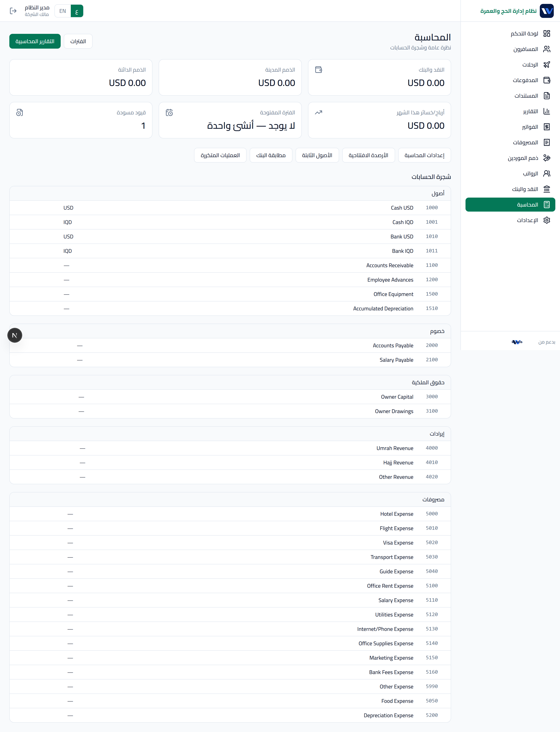Select the trips airplane icon
The image size is (560, 732).
pyautogui.click(x=546, y=65)
